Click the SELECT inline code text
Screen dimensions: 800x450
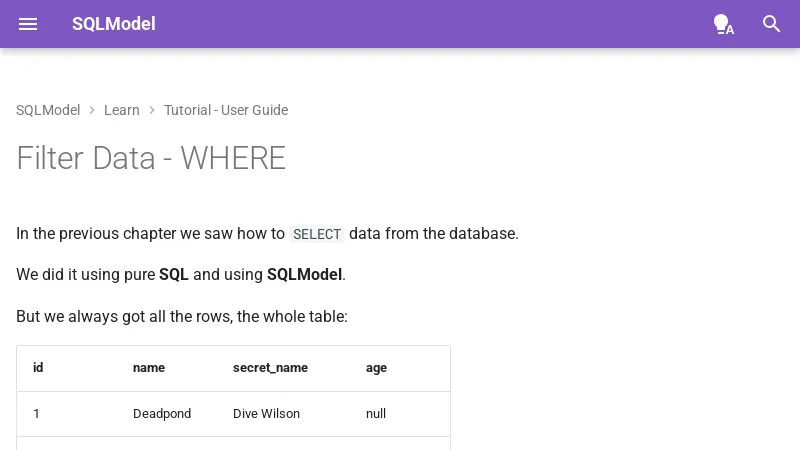pos(317,234)
